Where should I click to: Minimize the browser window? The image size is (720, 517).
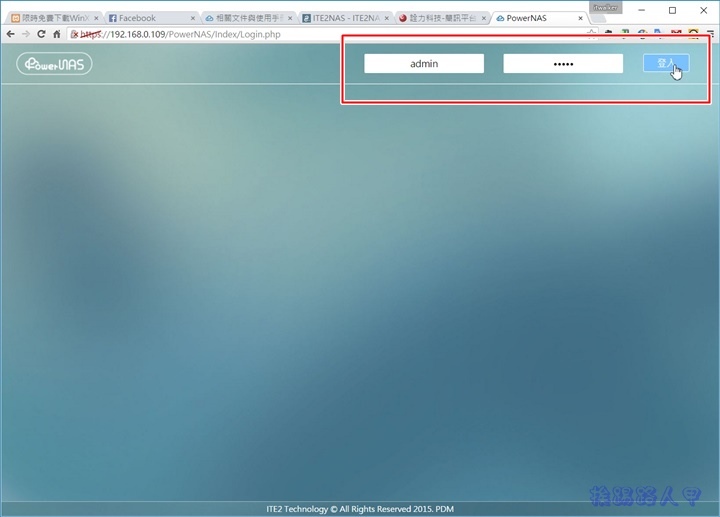641,10
